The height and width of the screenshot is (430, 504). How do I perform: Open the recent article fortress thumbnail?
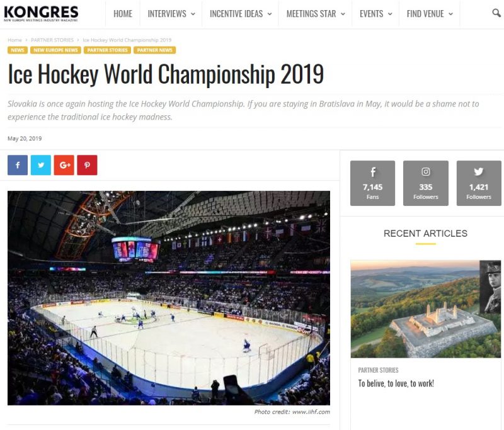[425, 308]
